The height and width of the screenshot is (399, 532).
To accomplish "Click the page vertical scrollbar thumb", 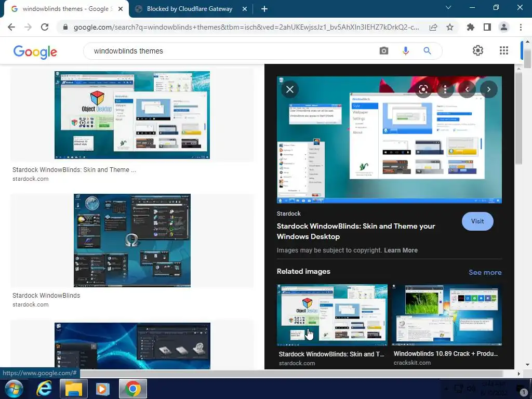I will click(528, 58).
